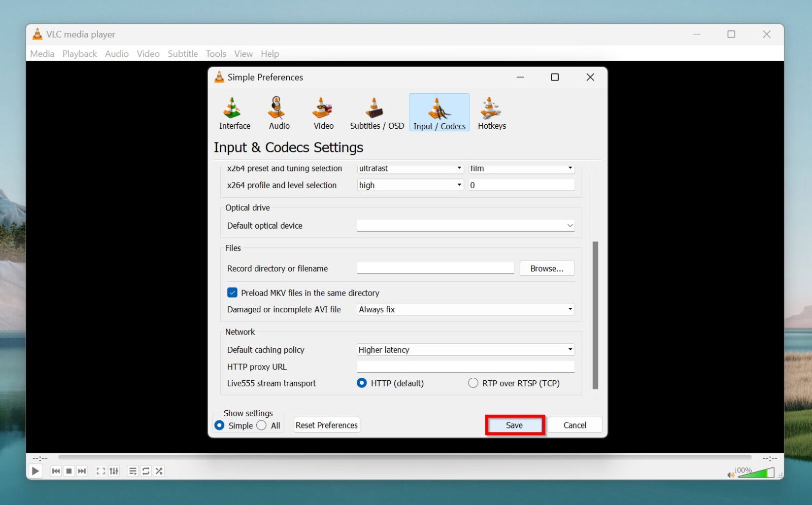Viewport: 812px width, 505px height.
Task: Open the Interface settings panel
Action: tap(233, 113)
